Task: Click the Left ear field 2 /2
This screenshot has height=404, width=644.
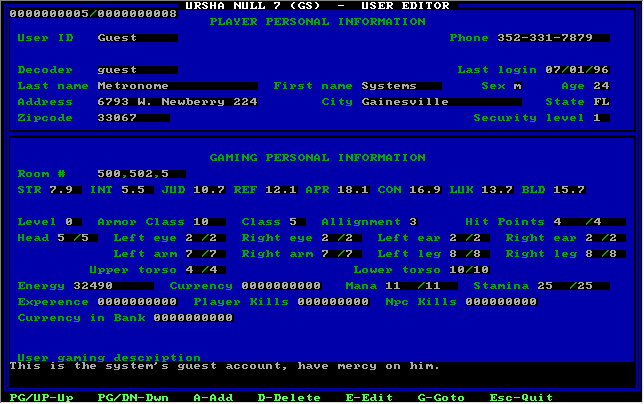Action: point(469,238)
